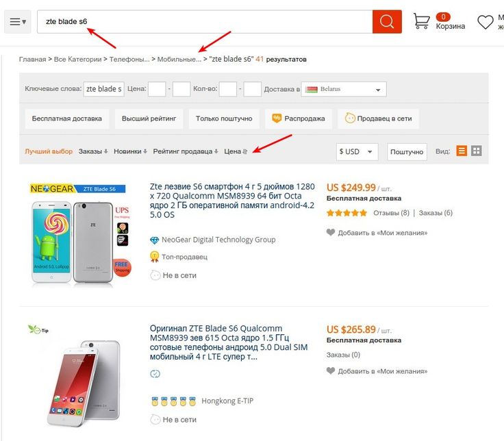Click the wishlist heart icon in header

pos(485,22)
